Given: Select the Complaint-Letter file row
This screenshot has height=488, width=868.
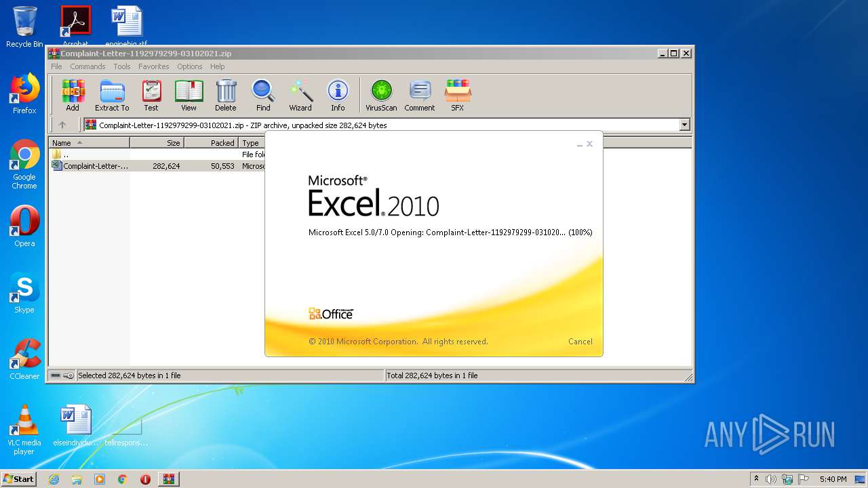Looking at the screenshot, I should (157, 165).
